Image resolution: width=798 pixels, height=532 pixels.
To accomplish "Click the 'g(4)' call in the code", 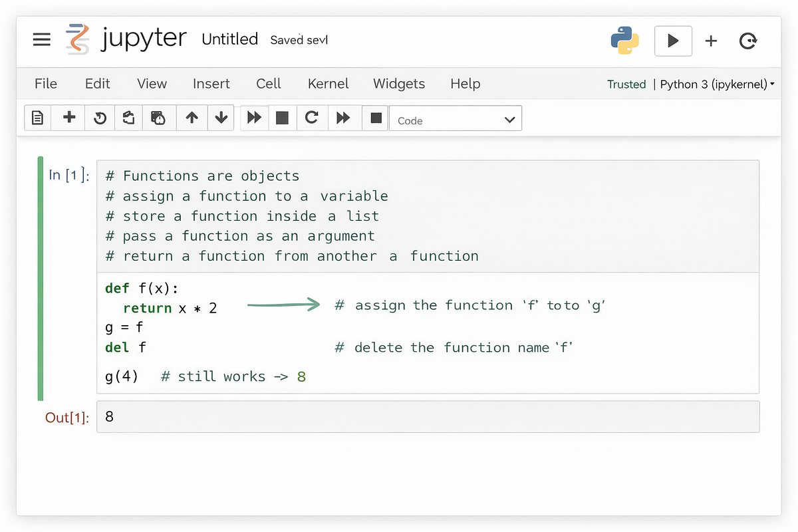I will coord(122,376).
